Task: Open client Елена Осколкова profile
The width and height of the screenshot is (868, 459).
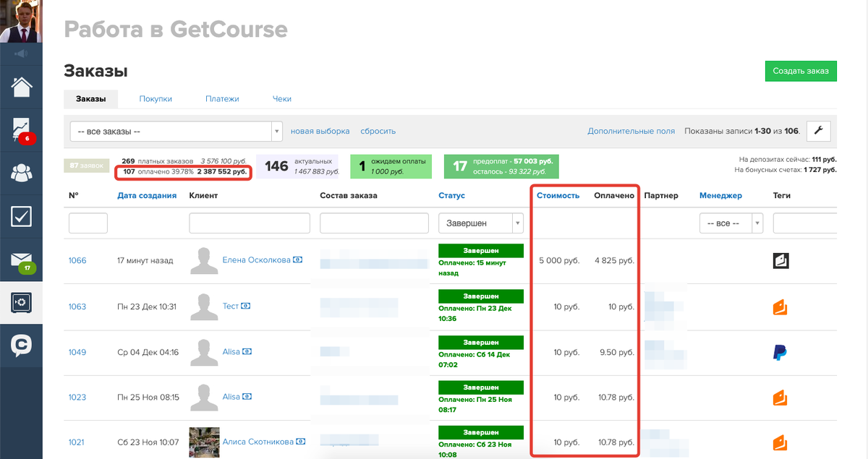Action: [256, 259]
